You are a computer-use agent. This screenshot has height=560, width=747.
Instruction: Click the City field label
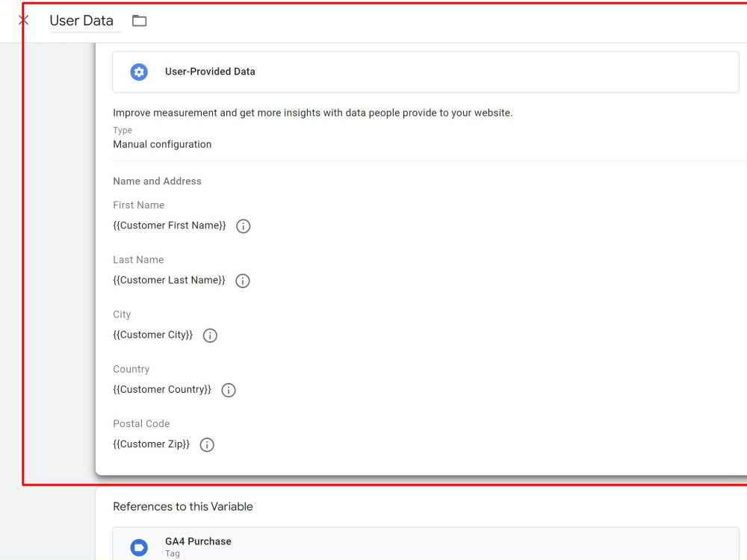[122, 315]
